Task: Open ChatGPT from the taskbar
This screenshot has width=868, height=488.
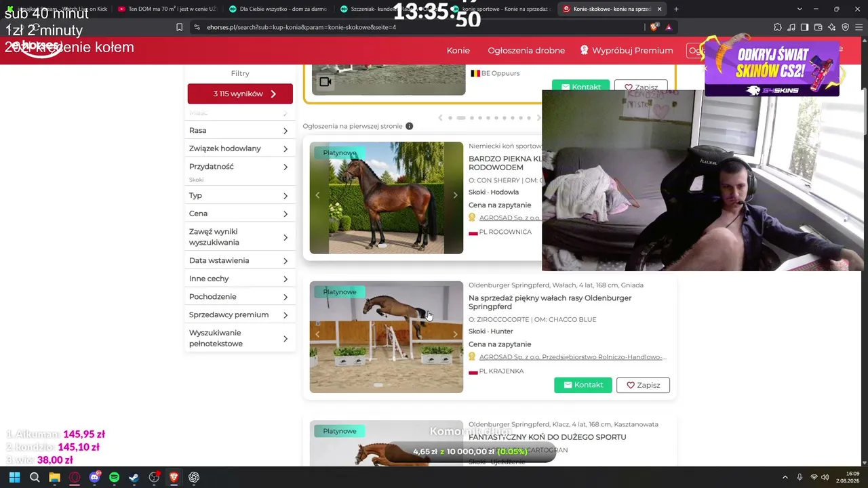Action: point(194,477)
